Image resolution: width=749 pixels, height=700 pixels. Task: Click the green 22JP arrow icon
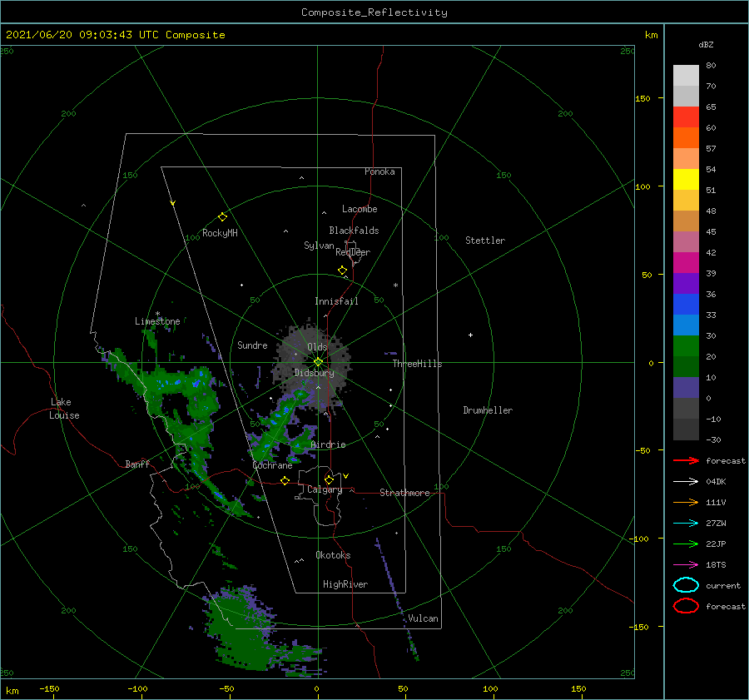point(686,544)
